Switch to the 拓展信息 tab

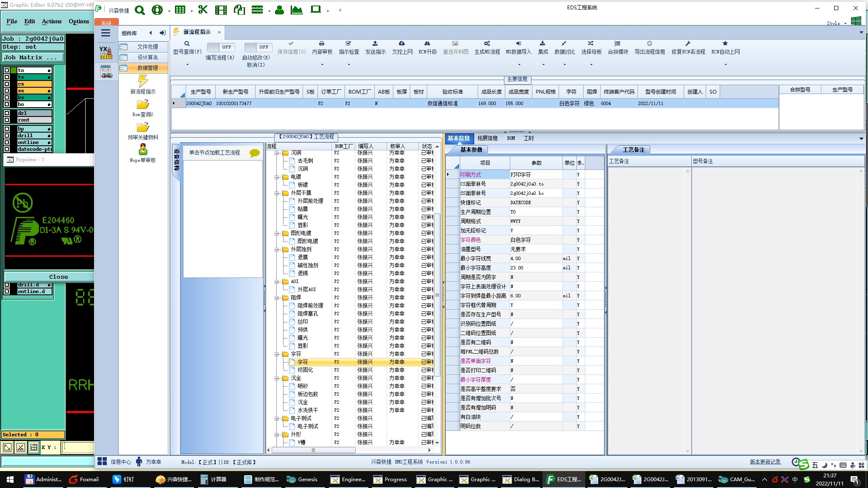coord(487,138)
